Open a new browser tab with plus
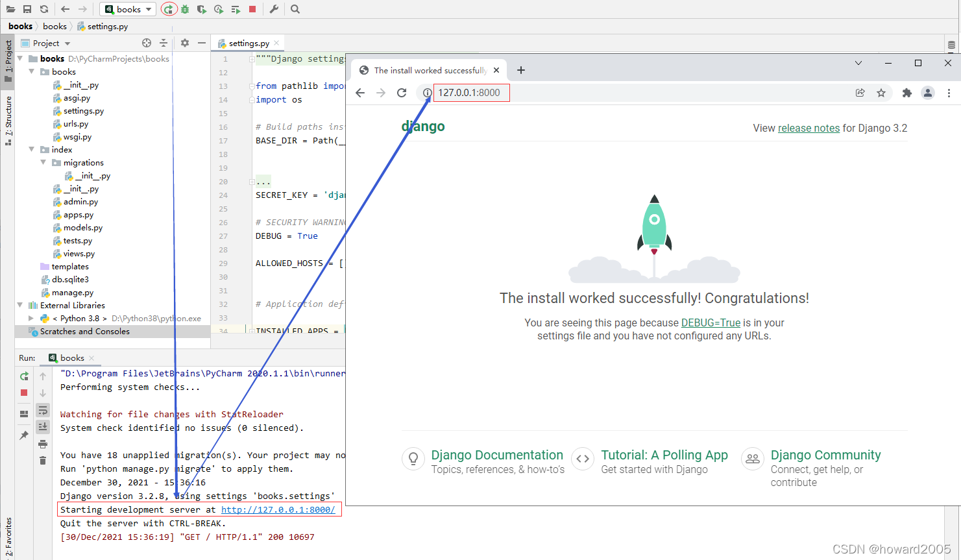Viewport: 961px width, 560px height. [x=520, y=70]
